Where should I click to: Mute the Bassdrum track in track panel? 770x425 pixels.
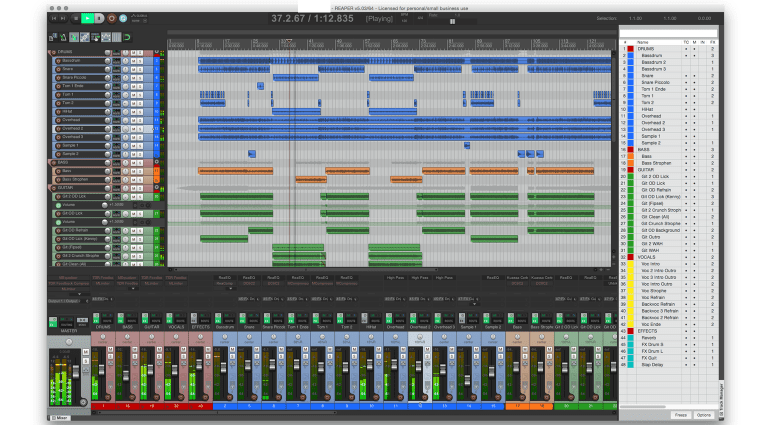pos(134,60)
